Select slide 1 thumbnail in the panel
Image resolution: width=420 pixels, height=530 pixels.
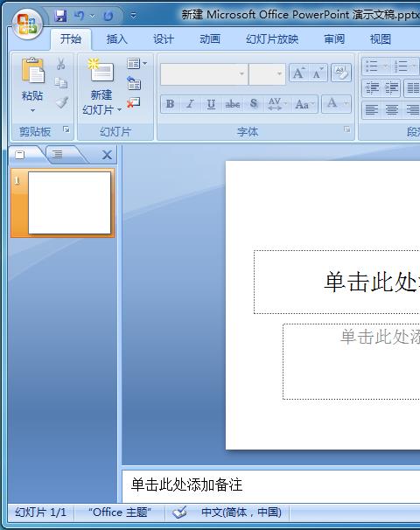point(63,203)
